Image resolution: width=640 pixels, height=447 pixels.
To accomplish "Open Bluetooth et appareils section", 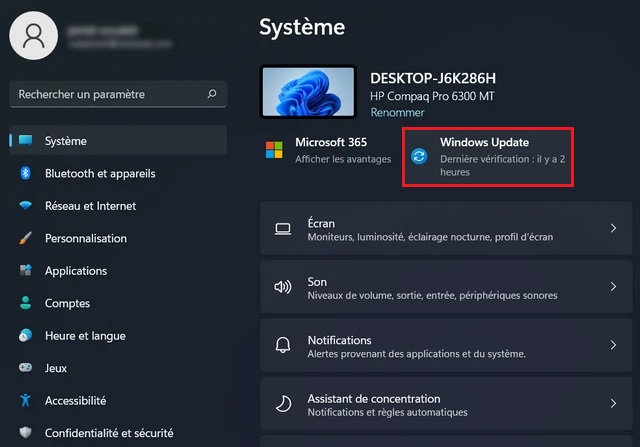I will 118,173.
